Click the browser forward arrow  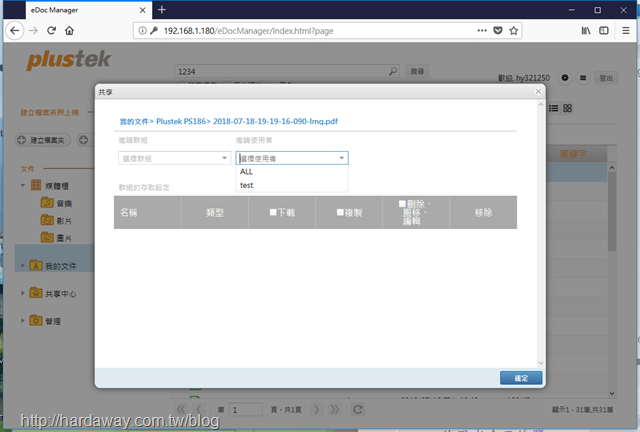[33, 31]
